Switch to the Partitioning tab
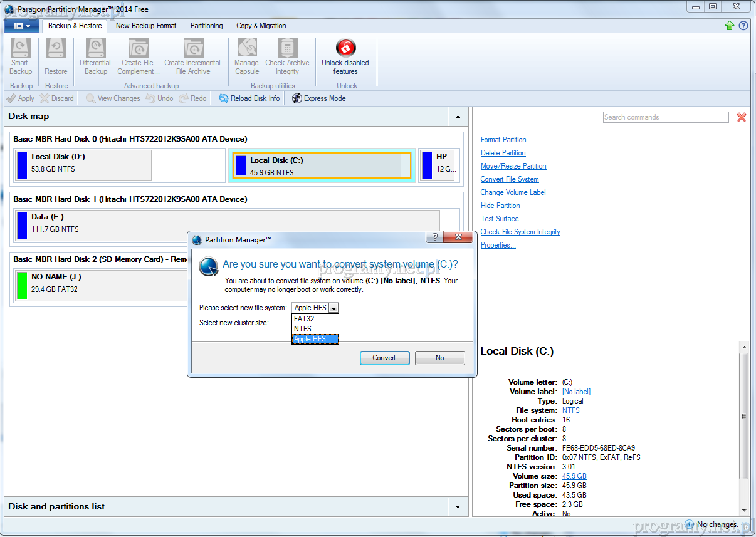This screenshot has width=756, height=537. click(x=206, y=26)
